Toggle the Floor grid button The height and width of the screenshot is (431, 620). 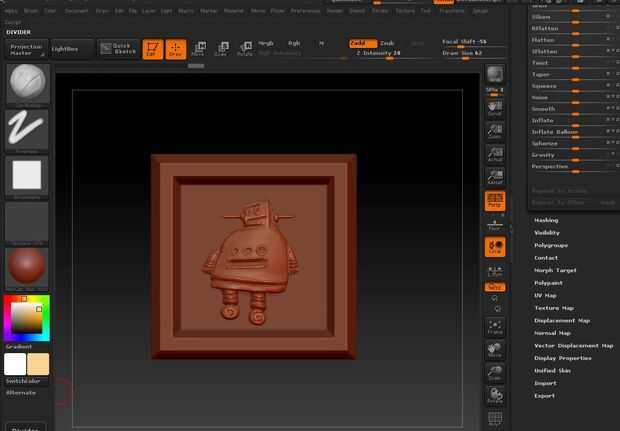[495, 225]
